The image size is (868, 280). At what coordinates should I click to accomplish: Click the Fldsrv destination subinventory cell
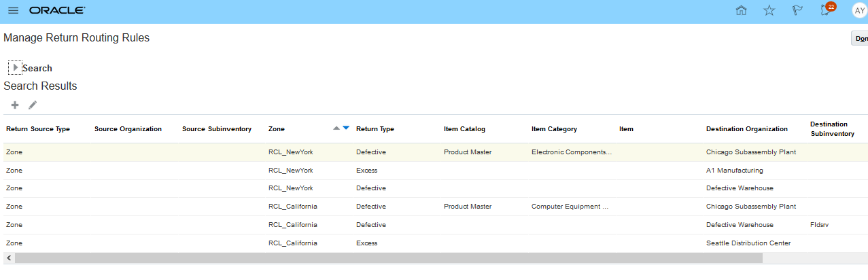(820, 225)
